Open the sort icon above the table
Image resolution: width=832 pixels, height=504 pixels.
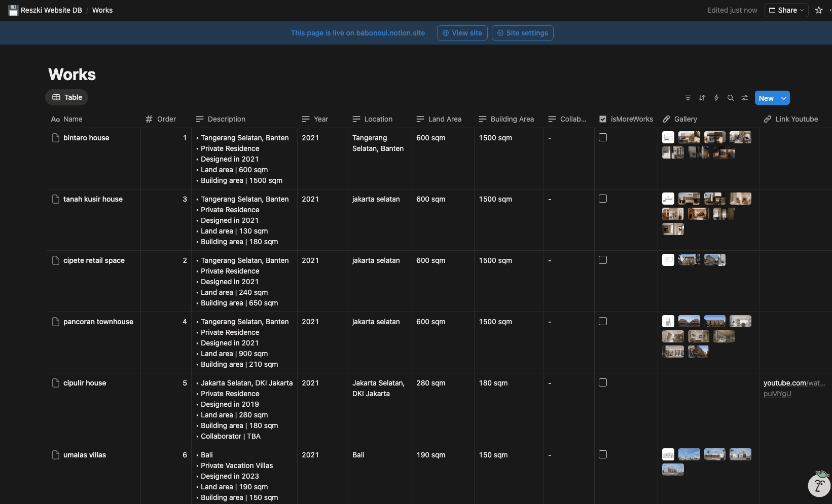(702, 98)
